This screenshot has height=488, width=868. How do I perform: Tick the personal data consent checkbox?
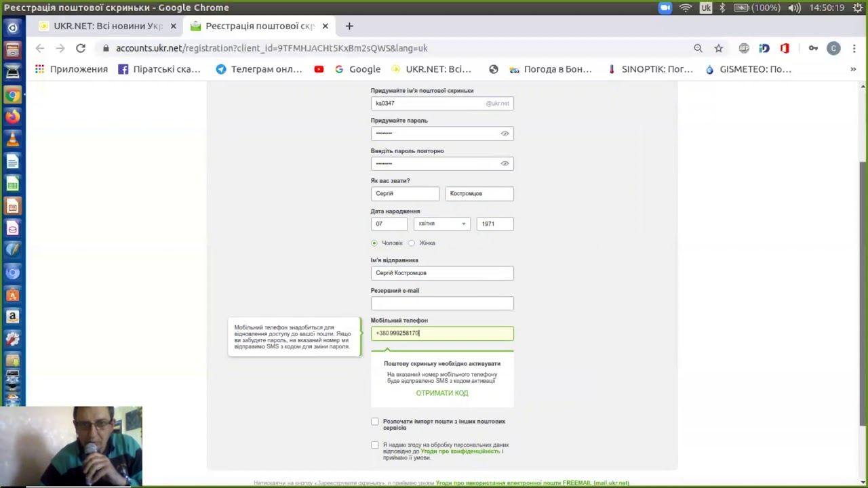375,445
